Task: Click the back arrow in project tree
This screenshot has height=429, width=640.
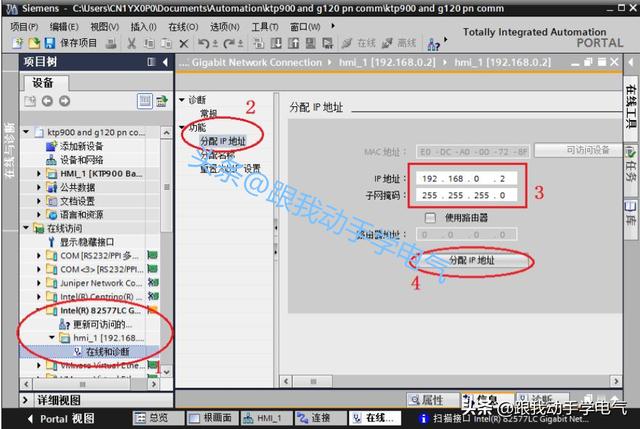Action: pos(47,101)
